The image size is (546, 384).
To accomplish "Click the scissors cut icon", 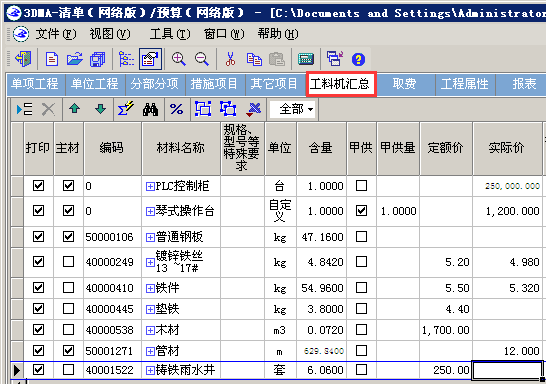I will tap(230, 59).
